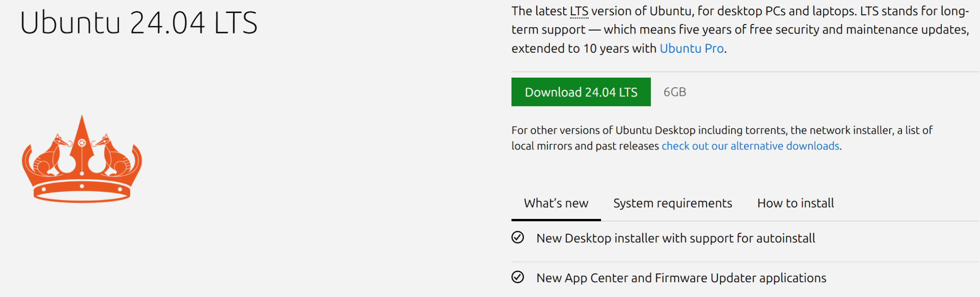
Task: Click check out our alternative downloads
Action: tap(750, 146)
